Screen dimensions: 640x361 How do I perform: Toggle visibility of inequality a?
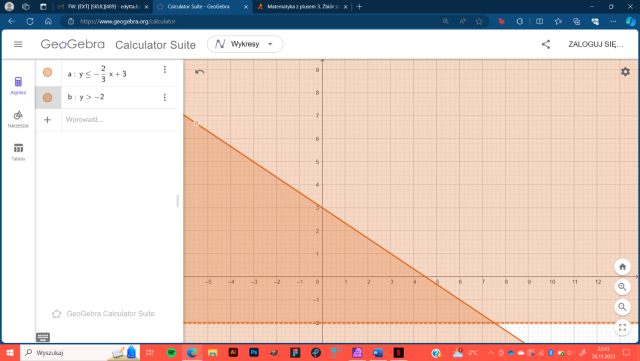tap(48, 72)
